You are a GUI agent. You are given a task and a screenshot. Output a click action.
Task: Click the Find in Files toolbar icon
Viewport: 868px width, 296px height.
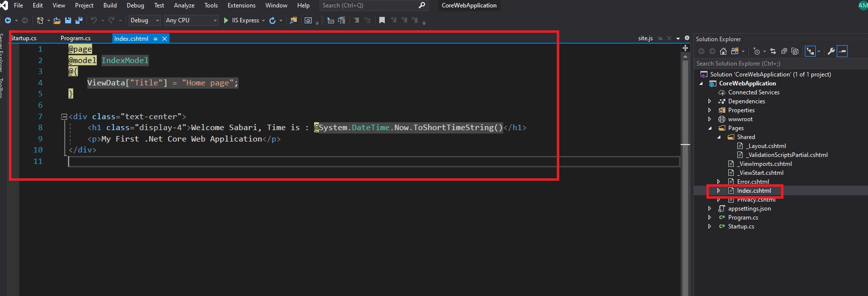[293, 20]
